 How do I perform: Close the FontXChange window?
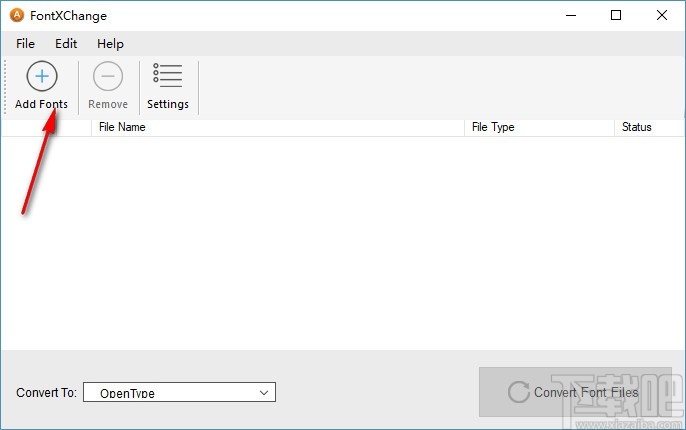[662, 15]
